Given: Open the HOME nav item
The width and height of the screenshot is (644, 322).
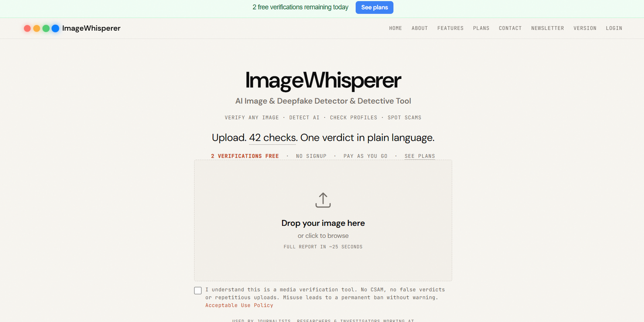Looking at the screenshot, I should 395,28.
